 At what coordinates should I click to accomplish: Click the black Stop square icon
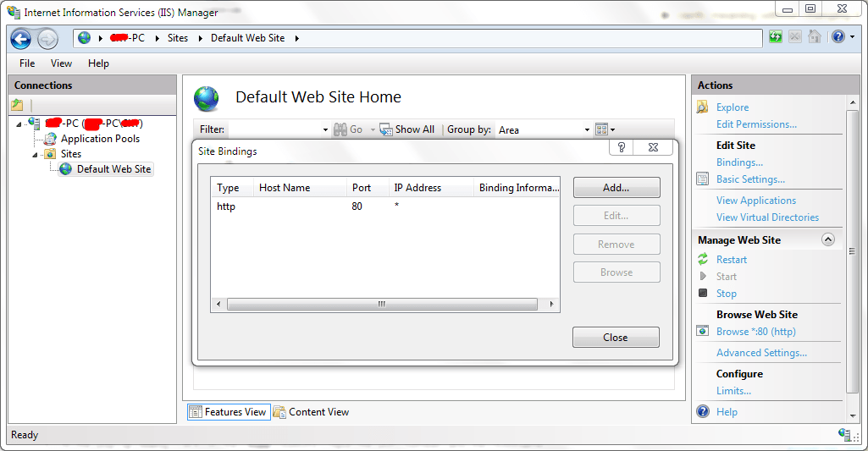point(703,293)
